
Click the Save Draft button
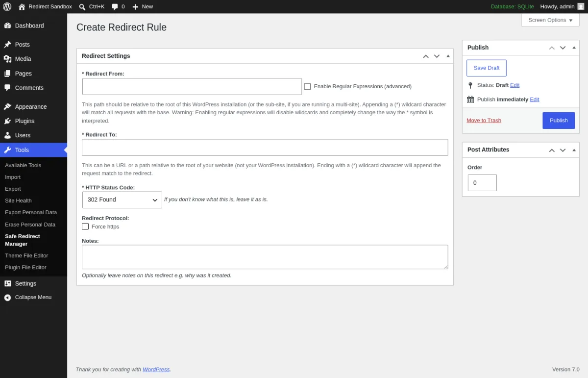pos(487,68)
